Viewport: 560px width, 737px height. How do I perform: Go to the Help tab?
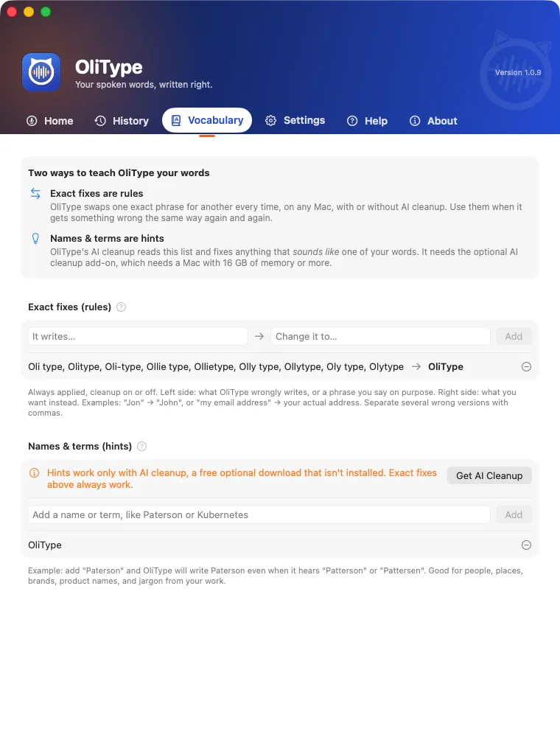[368, 121]
